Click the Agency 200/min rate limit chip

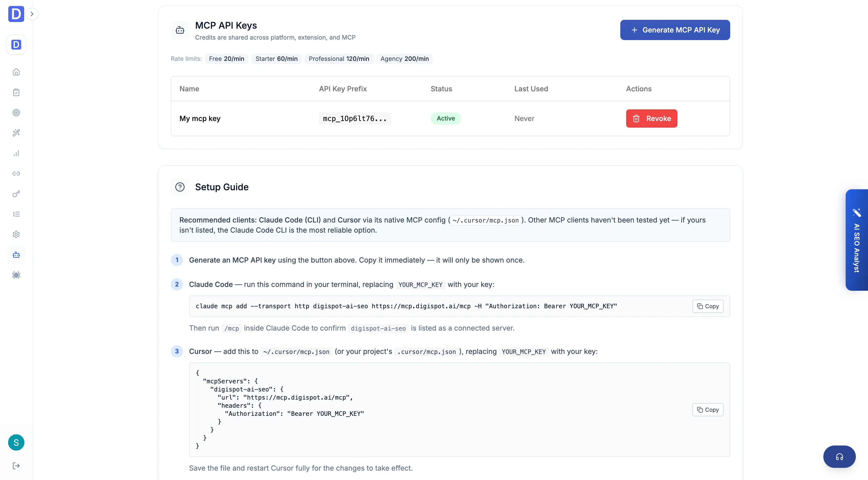click(x=404, y=59)
